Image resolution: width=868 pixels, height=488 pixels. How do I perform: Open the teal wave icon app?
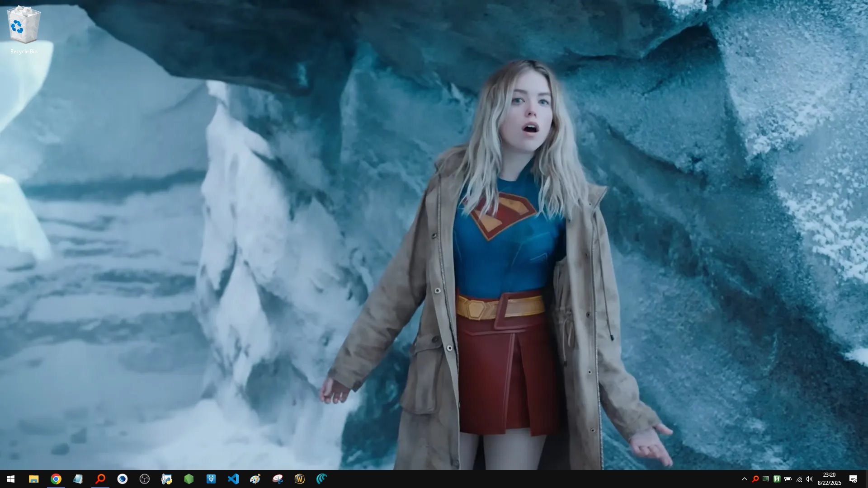(x=322, y=479)
